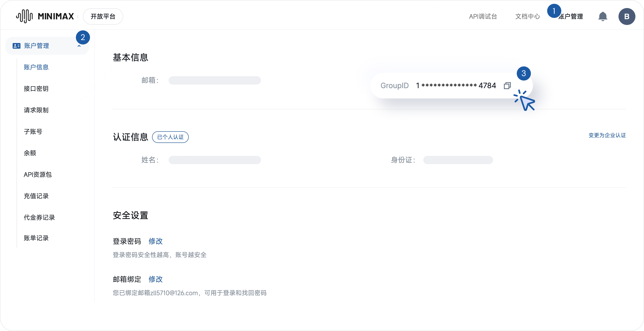
Task: Open API资源包 in the sidebar
Action: point(38,175)
